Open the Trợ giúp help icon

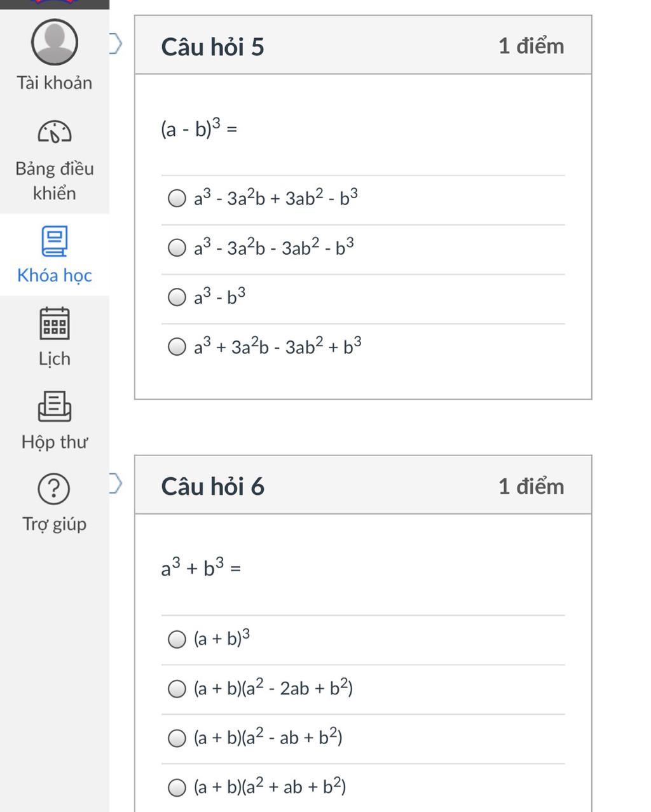[x=55, y=488]
